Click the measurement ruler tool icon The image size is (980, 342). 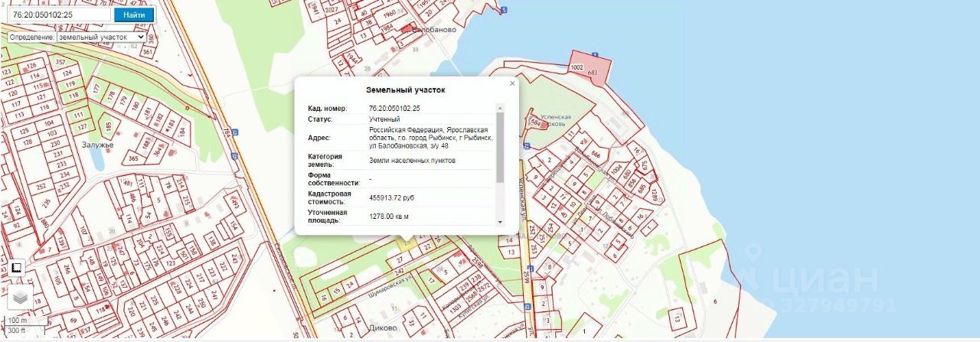click(16, 268)
